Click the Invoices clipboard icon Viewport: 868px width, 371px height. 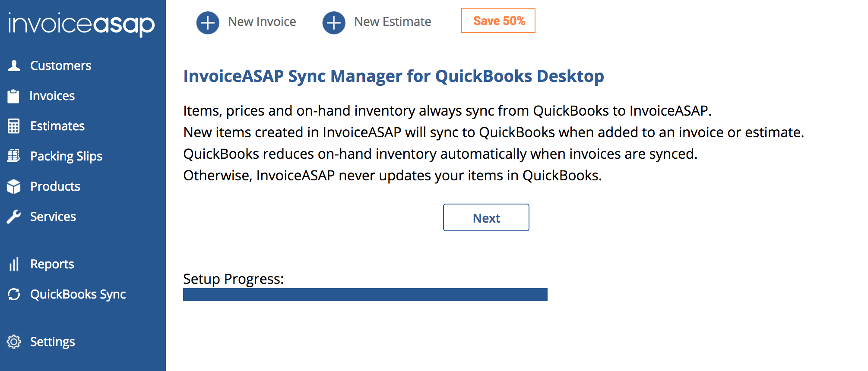[13, 96]
